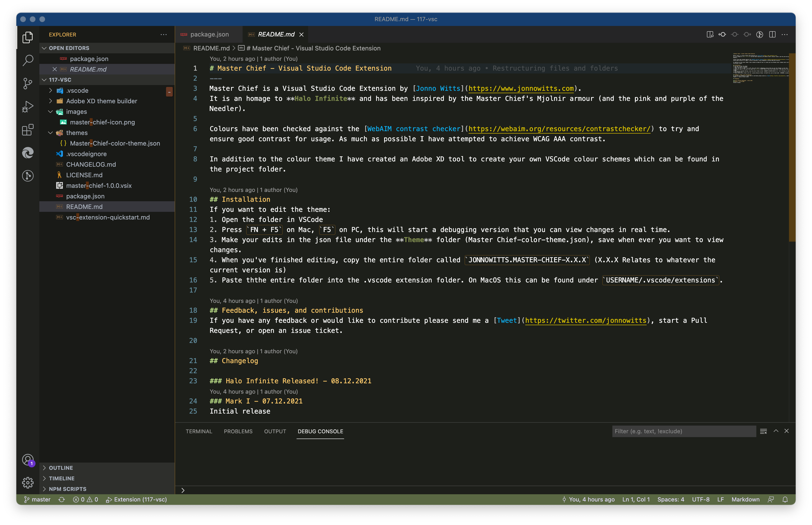
Task: Switch to the package.json editor tab
Action: coord(209,34)
